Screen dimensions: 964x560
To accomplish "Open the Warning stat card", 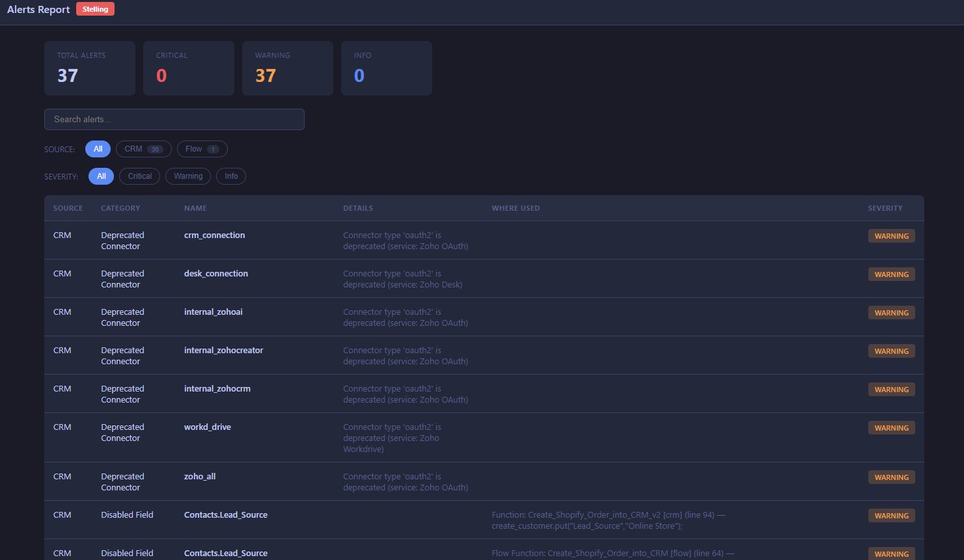I will point(287,68).
